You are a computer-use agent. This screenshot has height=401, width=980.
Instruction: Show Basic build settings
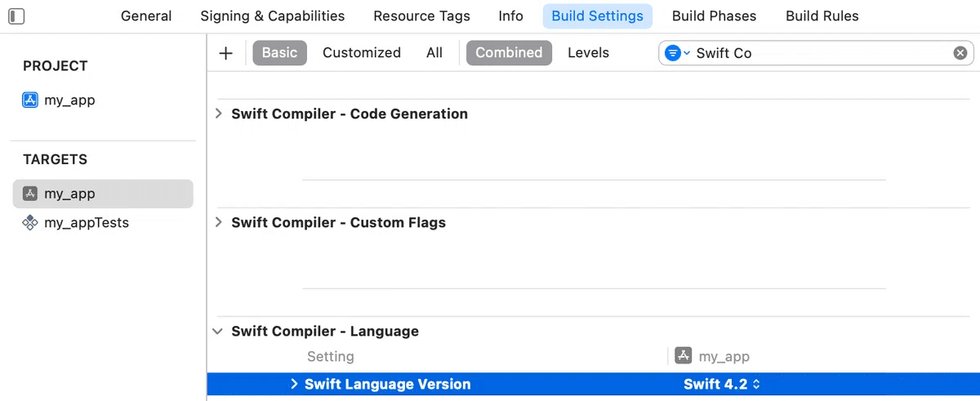click(x=279, y=53)
